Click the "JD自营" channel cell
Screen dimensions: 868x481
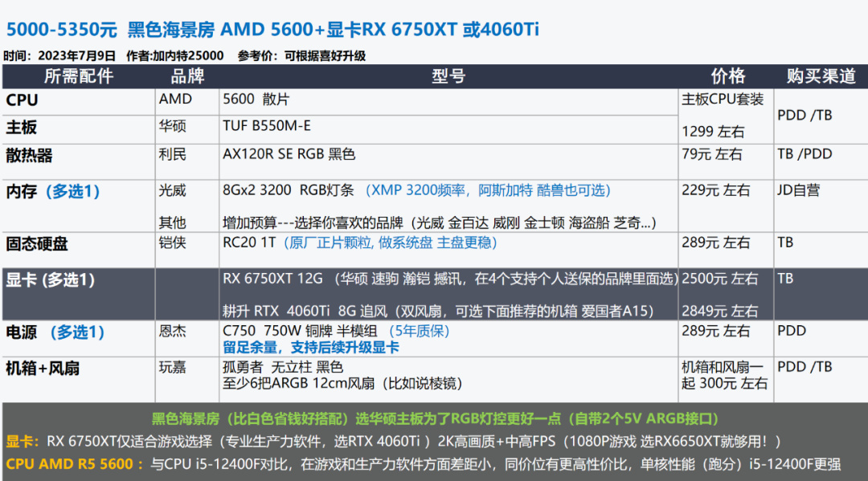click(798, 190)
